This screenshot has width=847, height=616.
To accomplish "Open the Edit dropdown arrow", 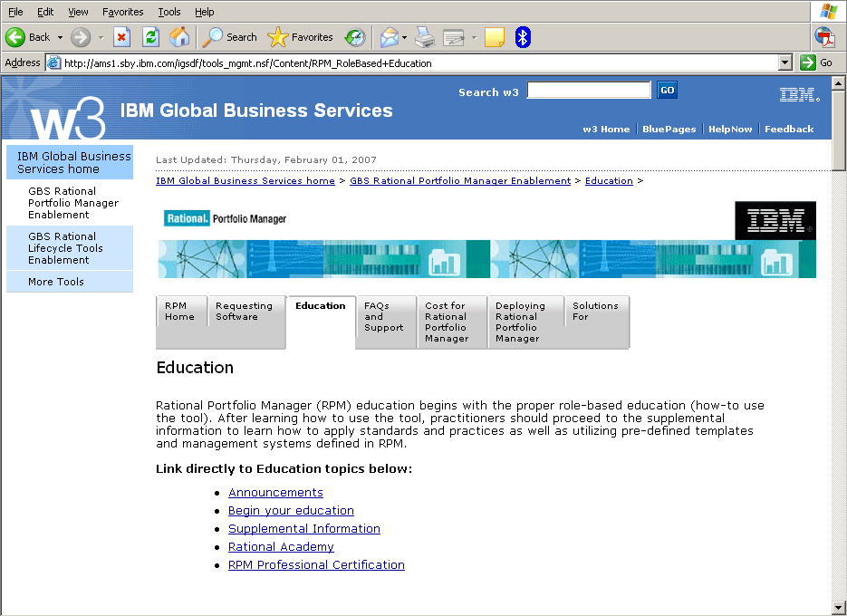I will tap(475, 37).
